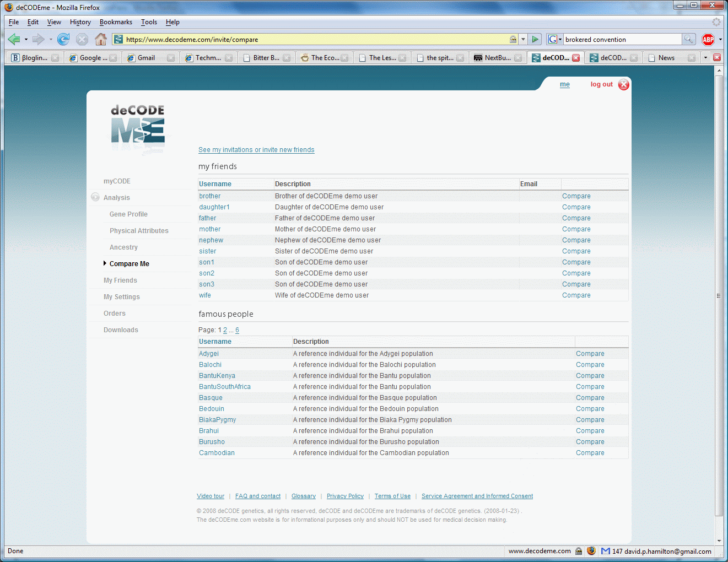Click the deCODEme site icon in the address bar
This screenshot has height=562, width=728.
pyautogui.click(x=118, y=39)
